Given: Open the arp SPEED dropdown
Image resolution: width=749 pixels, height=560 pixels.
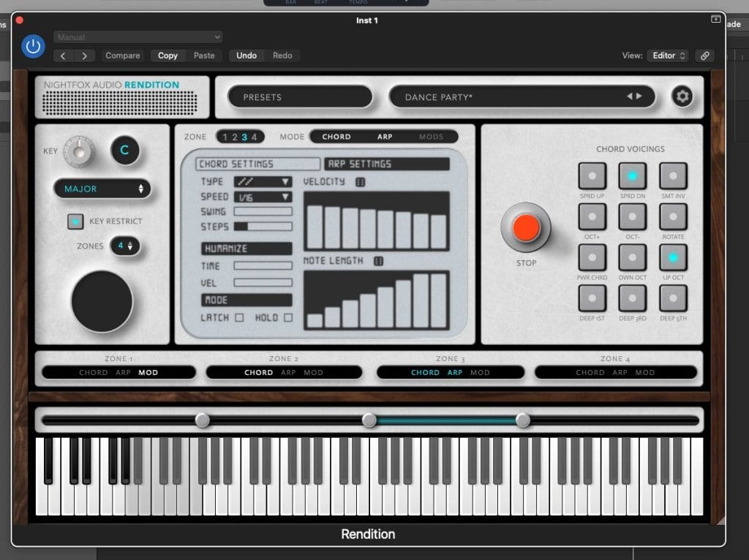Looking at the screenshot, I should point(263,197).
